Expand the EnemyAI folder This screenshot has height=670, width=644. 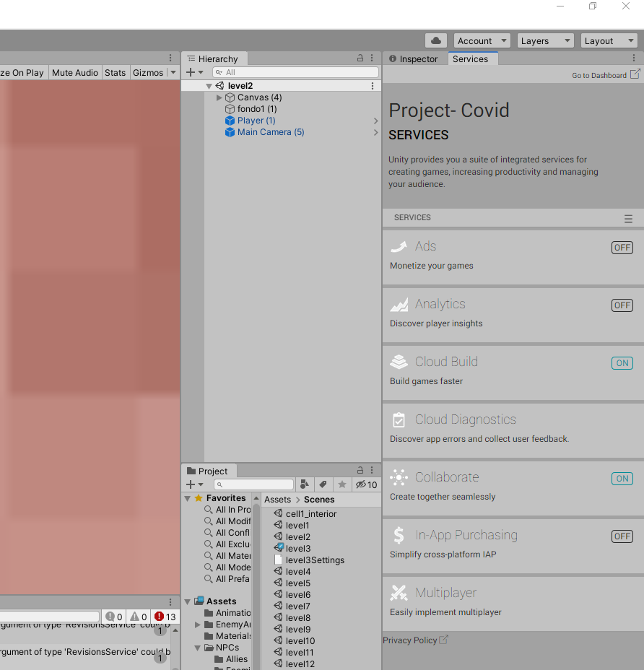(x=197, y=625)
